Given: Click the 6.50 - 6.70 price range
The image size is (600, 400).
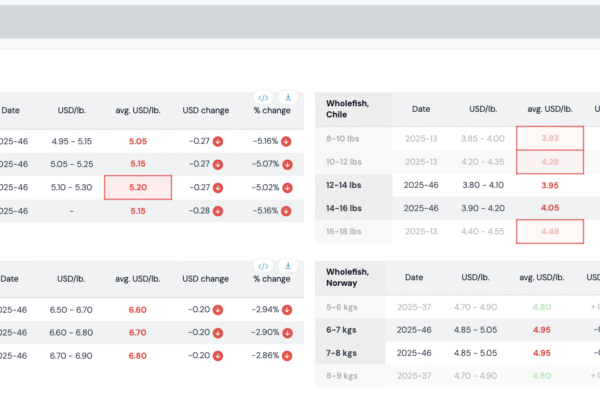Looking at the screenshot, I should 71,310.
